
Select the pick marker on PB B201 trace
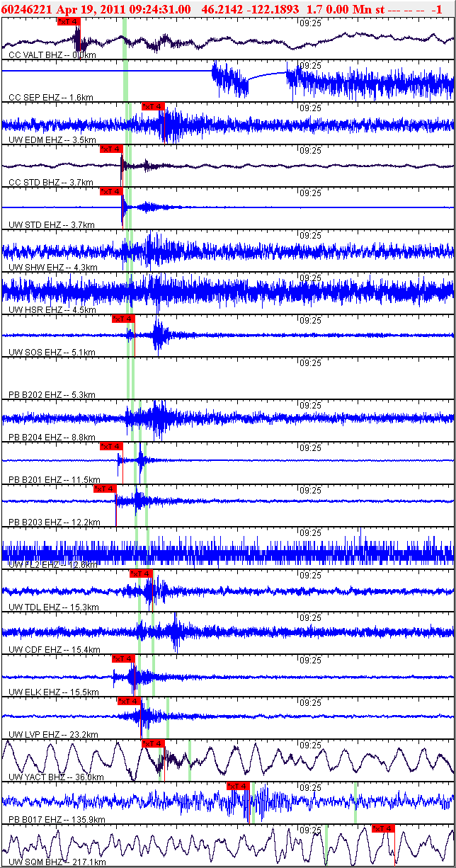tap(110, 446)
